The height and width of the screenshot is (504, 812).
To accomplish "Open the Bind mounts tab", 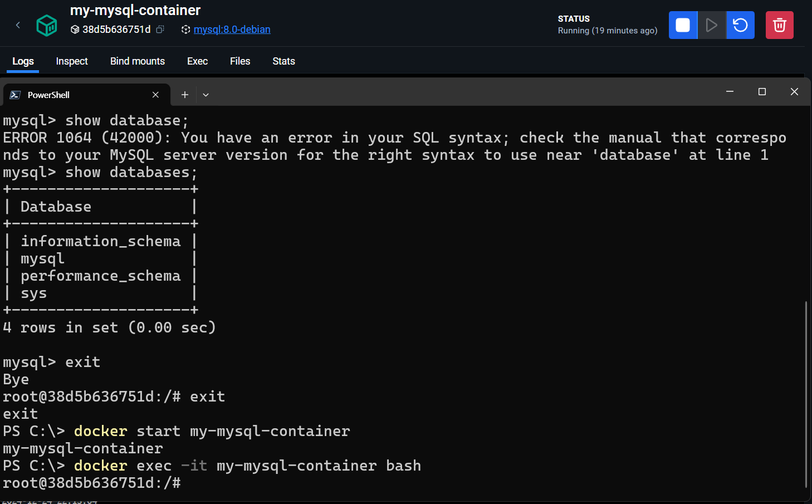I will pyautogui.click(x=138, y=61).
